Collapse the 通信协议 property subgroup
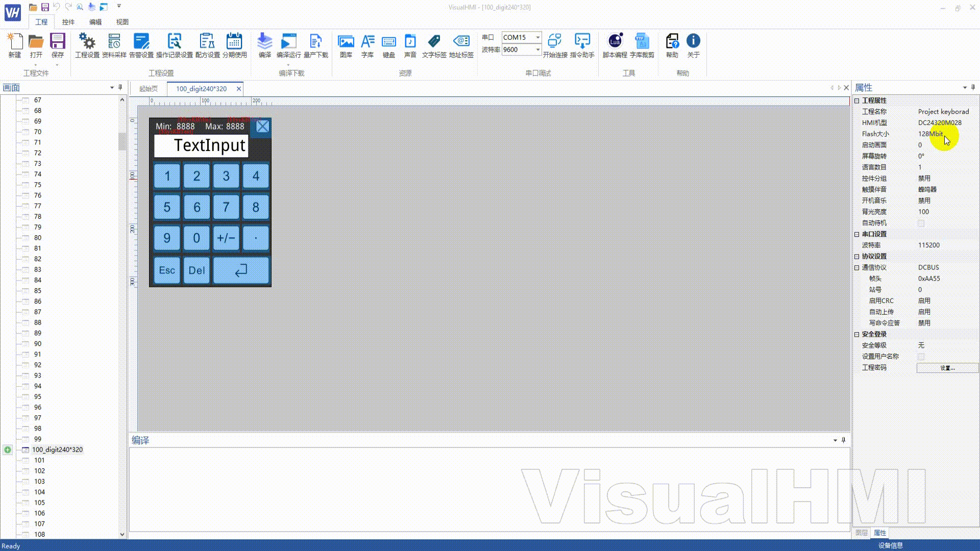Viewport: 980px width, 551px height. click(857, 268)
